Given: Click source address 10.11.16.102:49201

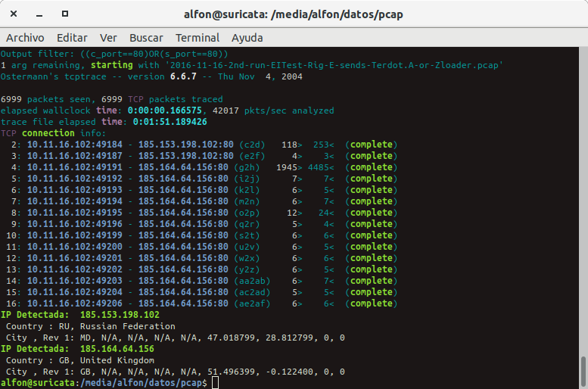Looking at the screenshot, I should click(x=75, y=258).
